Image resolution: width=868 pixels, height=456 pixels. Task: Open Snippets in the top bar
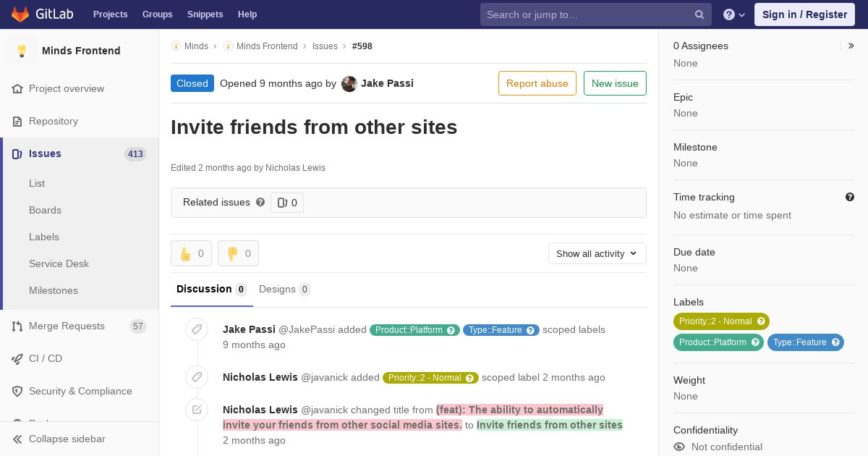(x=205, y=14)
